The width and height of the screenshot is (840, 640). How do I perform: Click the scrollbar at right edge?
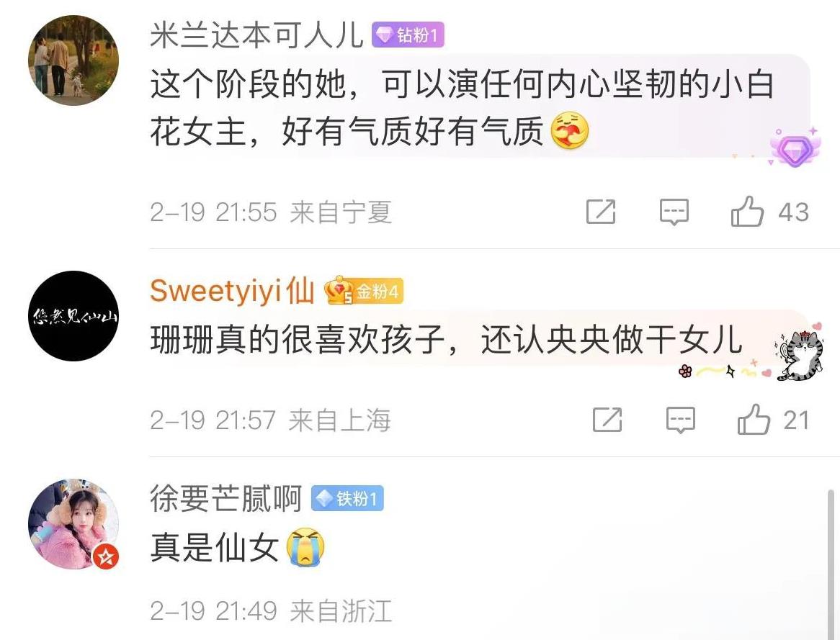pos(831,564)
